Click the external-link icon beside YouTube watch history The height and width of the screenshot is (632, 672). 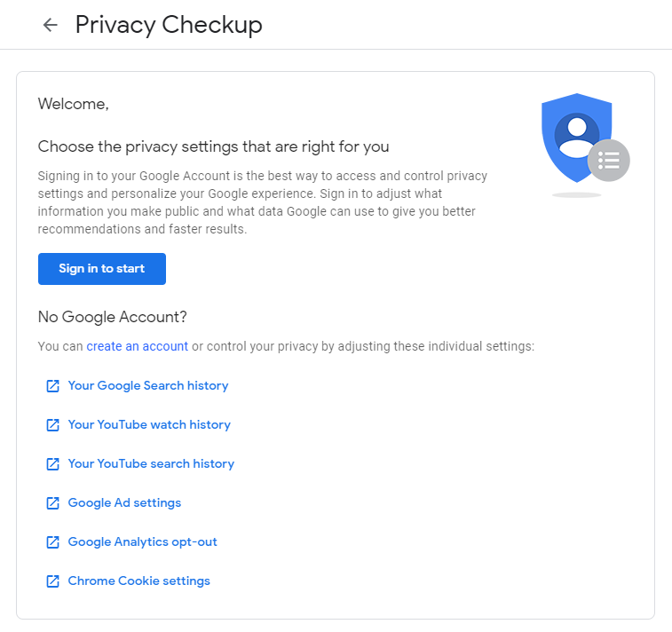pyautogui.click(x=52, y=425)
